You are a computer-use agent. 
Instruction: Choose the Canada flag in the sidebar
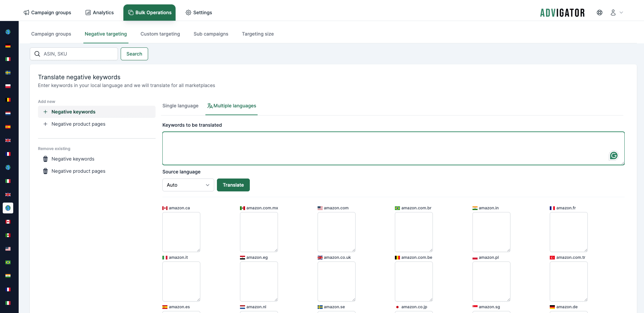point(8,222)
